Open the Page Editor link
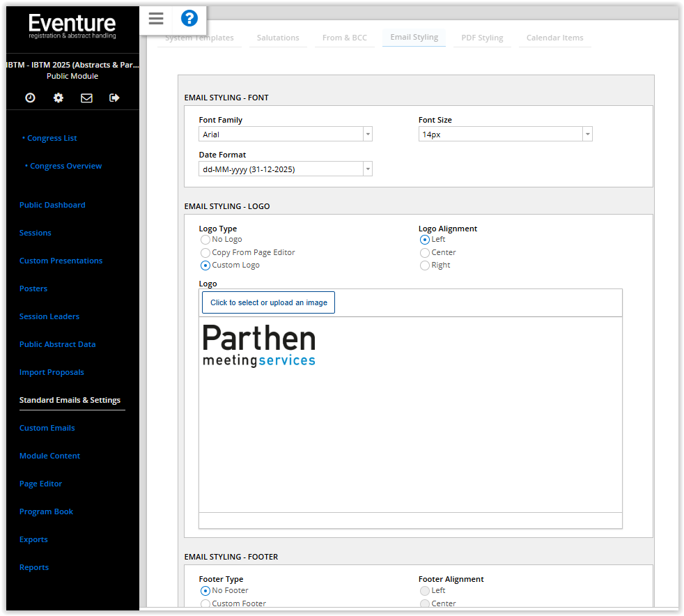Viewport: 684px width, 616px height. 40,484
